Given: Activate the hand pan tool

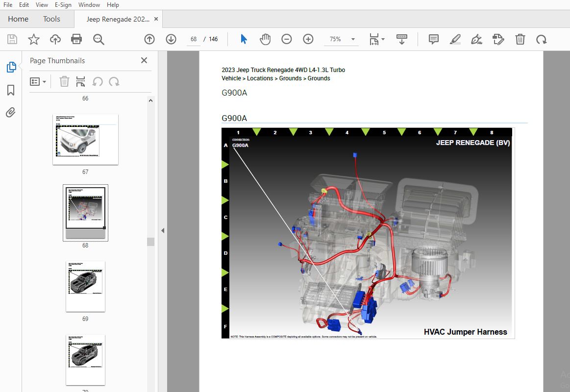Looking at the screenshot, I should coord(265,39).
